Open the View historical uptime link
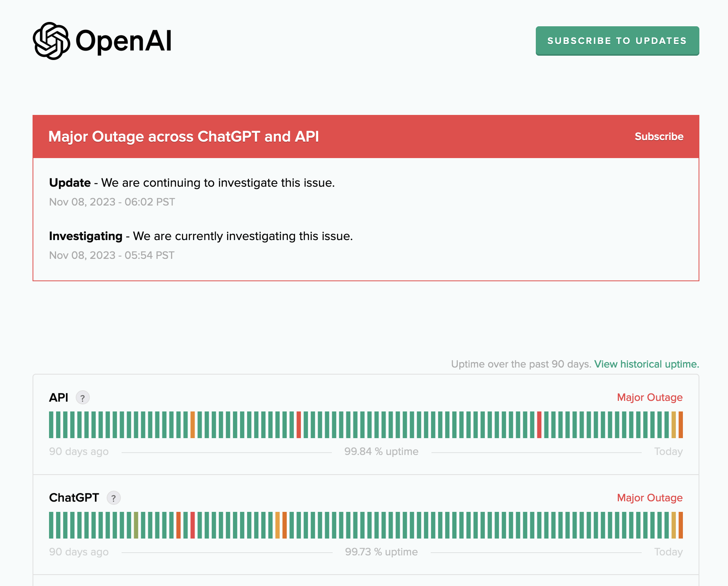The image size is (728, 586). [646, 364]
